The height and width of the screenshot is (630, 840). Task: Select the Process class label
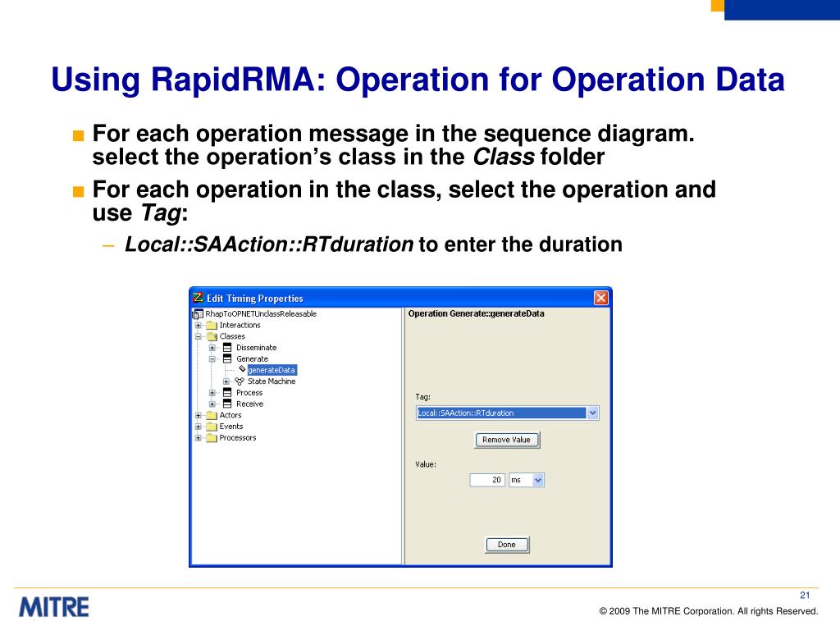pyautogui.click(x=249, y=393)
